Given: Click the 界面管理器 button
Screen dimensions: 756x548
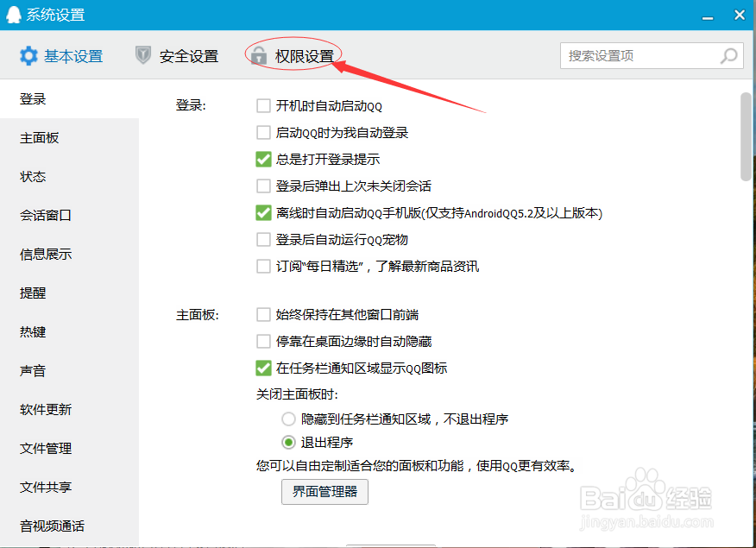Looking at the screenshot, I should pyautogui.click(x=324, y=492).
